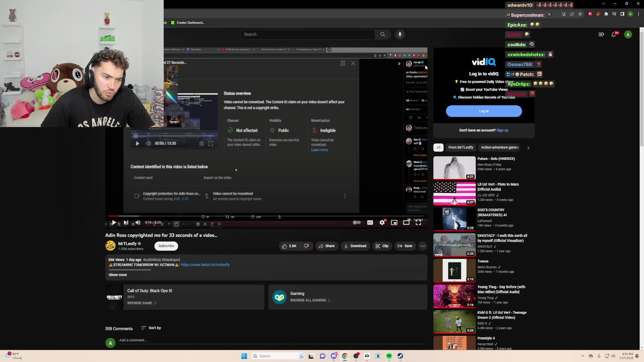This screenshot has height=362, width=644.
Task: Open YouTube notifications bell
Action: click(x=613, y=35)
